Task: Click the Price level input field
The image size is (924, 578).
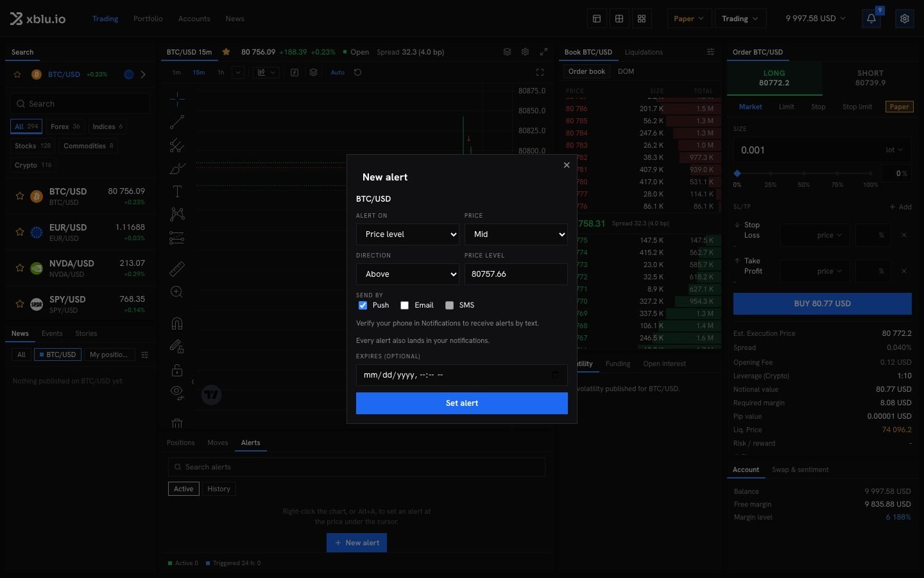Action: point(516,274)
